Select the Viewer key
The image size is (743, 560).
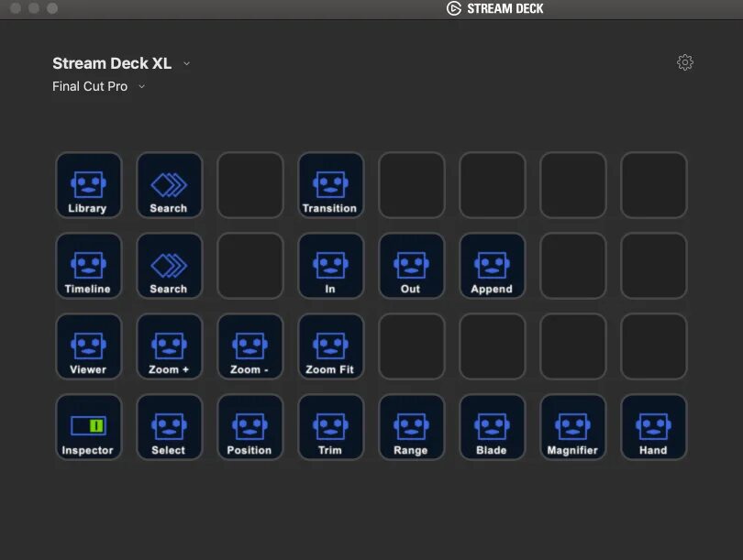point(89,346)
